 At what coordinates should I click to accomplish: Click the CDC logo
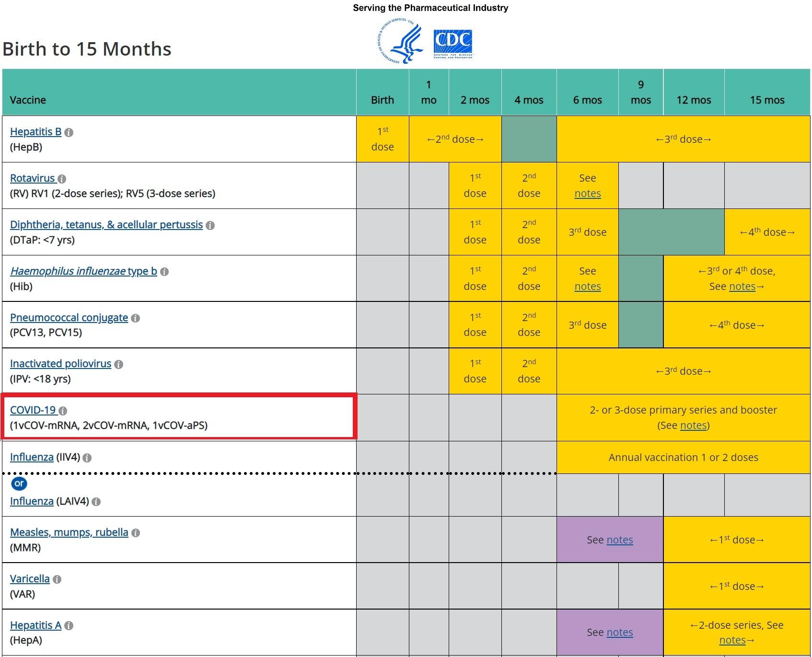[453, 44]
